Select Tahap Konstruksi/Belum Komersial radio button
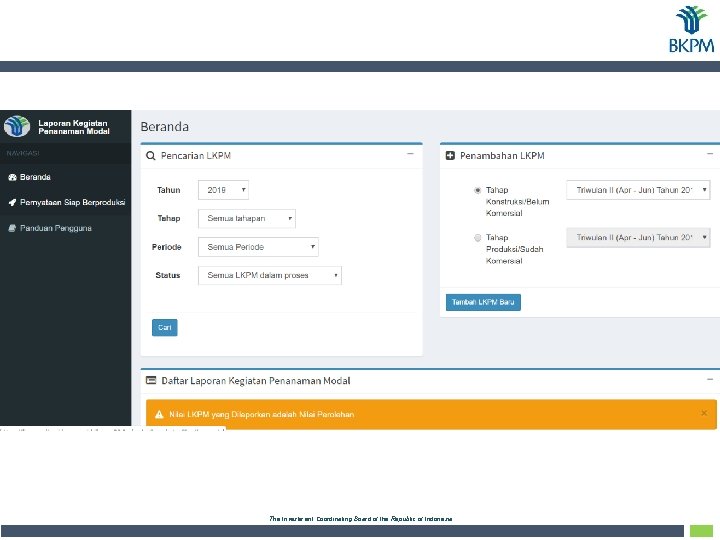720x540 pixels. click(x=478, y=190)
